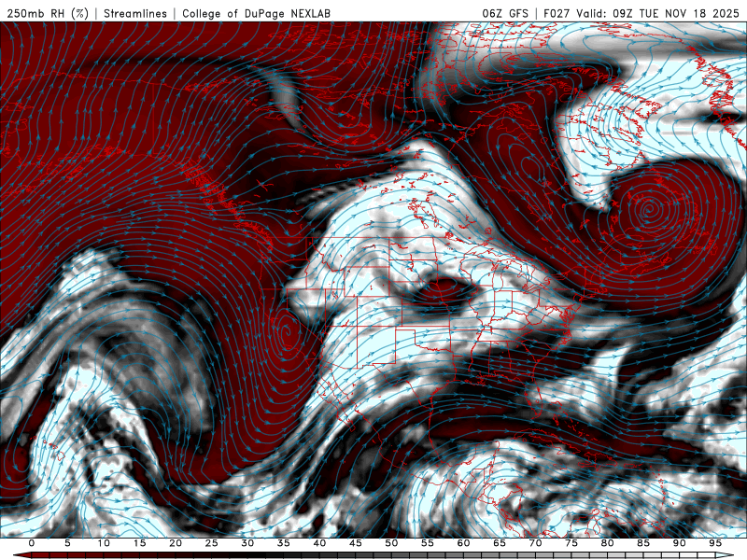Click the colorbar label "80"
Image resolution: width=747 pixels, height=560 pixels.
[x=608, y=543]
